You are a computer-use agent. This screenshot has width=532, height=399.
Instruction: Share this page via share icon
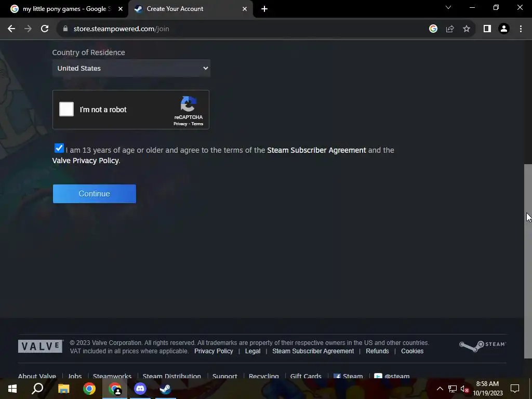click(x=450, y=29)
